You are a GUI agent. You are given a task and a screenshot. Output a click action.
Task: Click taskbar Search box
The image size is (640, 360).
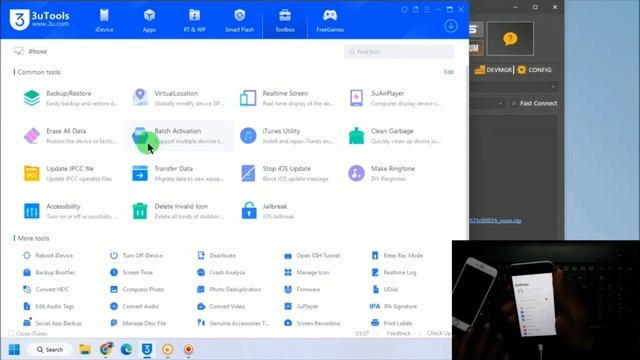click(x=50, y=349)
